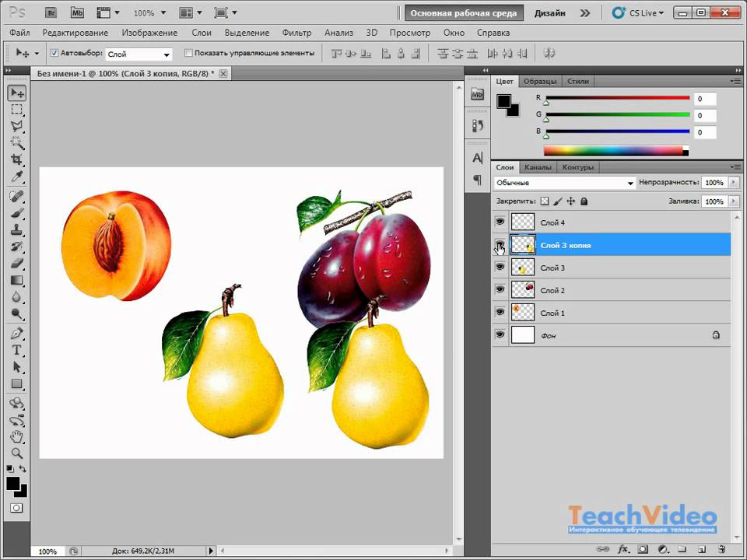Image resolution: width=747 pixels, height=560 pixels.
Task: Switch to the Каналы tab
Action: pos(537,167)
